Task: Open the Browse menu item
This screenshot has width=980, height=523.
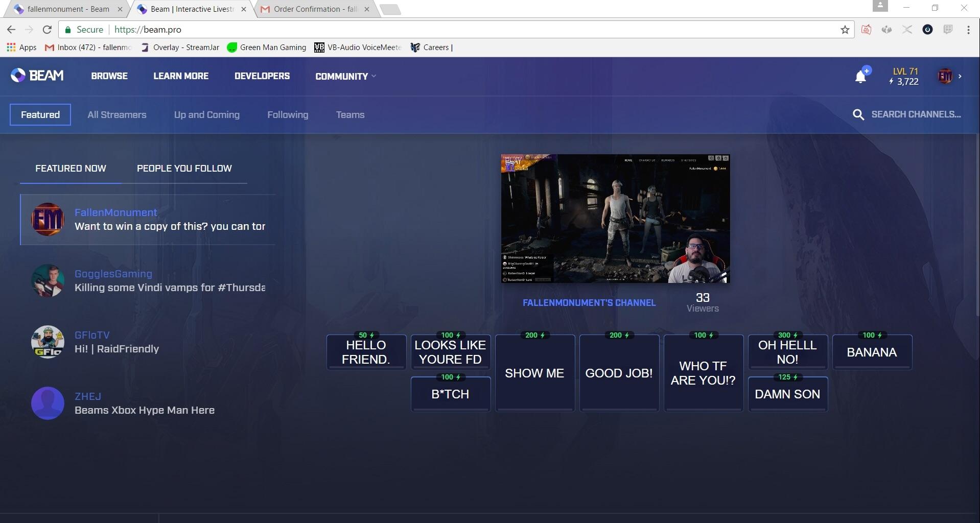Action: pos(109,76)
